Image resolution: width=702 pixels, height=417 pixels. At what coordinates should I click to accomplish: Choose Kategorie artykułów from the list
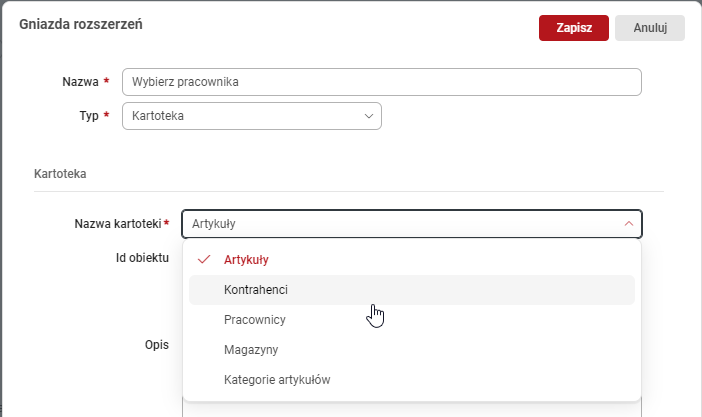pos(277,380)
